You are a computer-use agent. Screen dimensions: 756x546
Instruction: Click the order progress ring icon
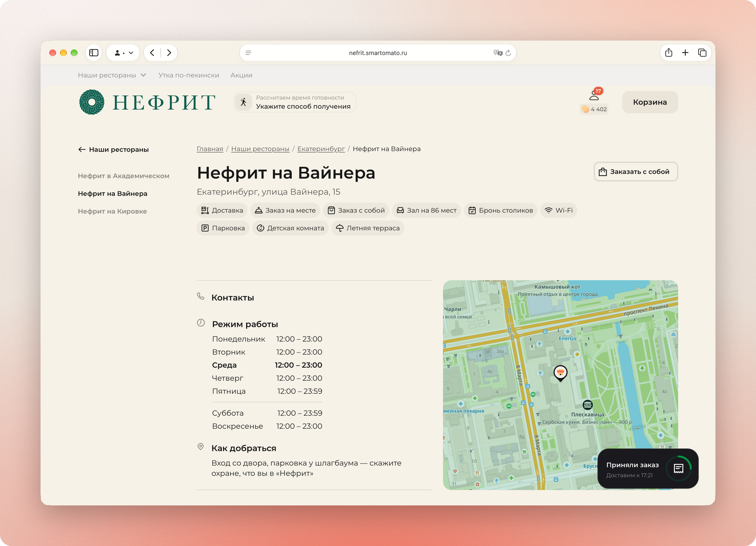tap(679, 469)
